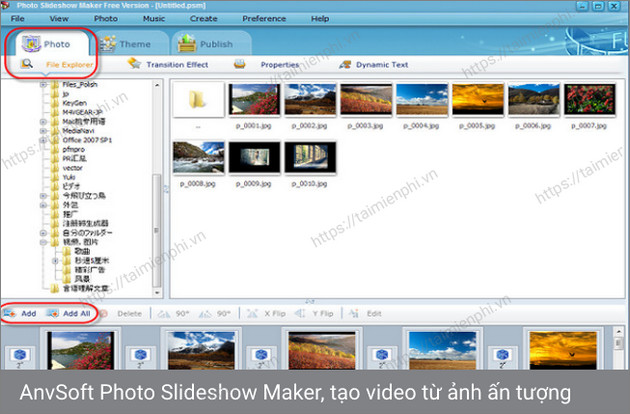Click transition cube before first slide
Image resolution: width=630 pixels, height=414 pixels.
[x=20, y=355]
